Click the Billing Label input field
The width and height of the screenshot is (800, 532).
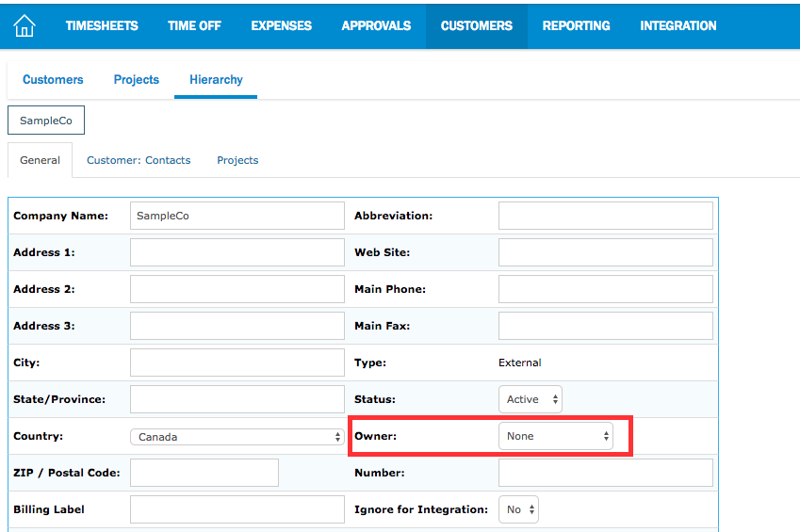click(237, 509)
